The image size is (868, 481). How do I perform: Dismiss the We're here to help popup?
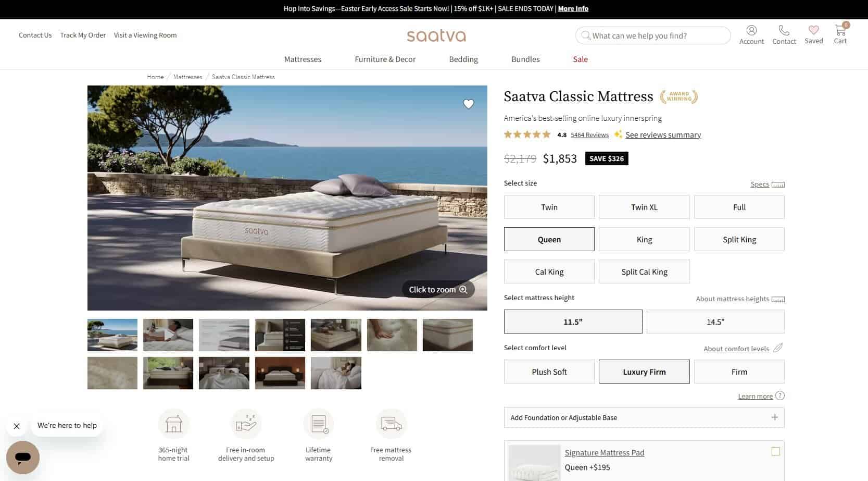point(17,426)
